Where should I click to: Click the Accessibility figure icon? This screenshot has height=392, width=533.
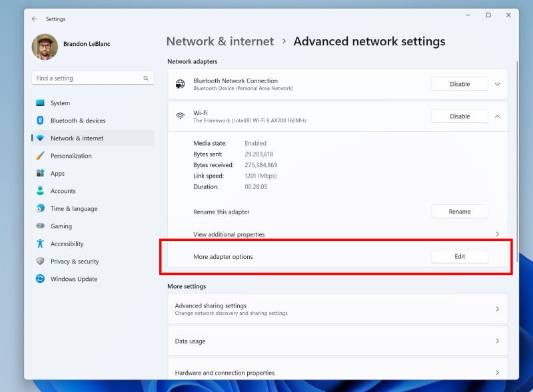click(x=40, y=244)
